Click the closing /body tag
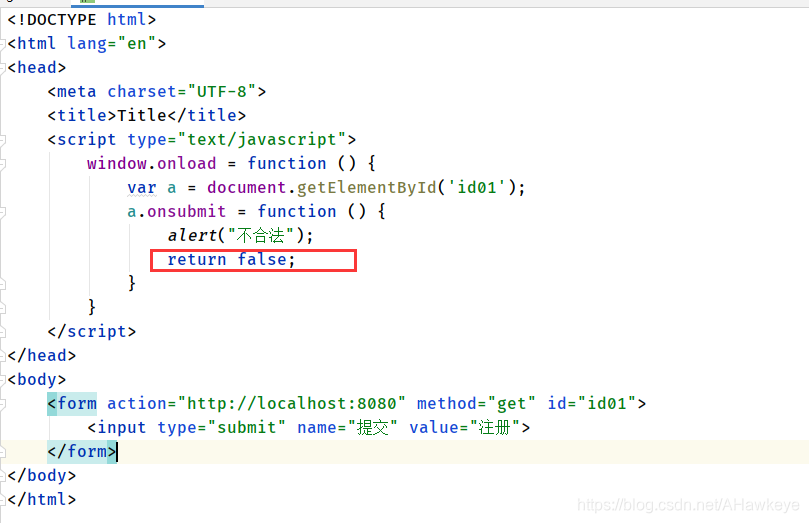This screenshot has height=523, width=809. [42, 476]
